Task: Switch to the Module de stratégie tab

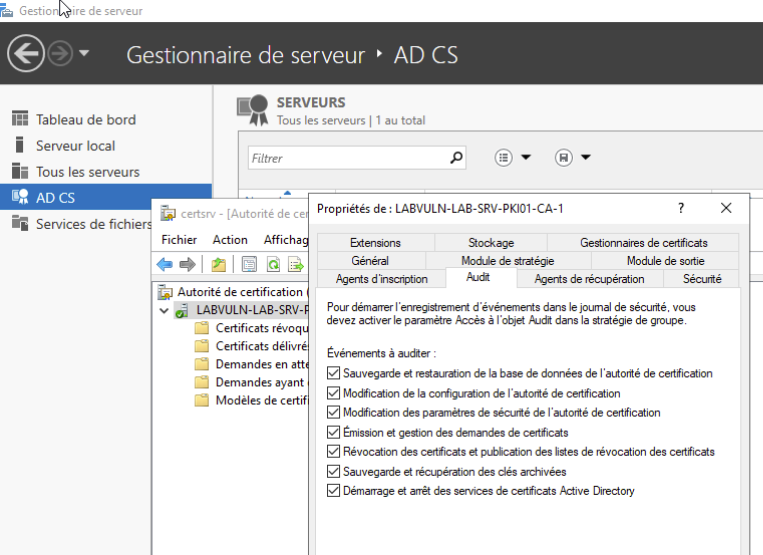Action: [x=508, y=261]
